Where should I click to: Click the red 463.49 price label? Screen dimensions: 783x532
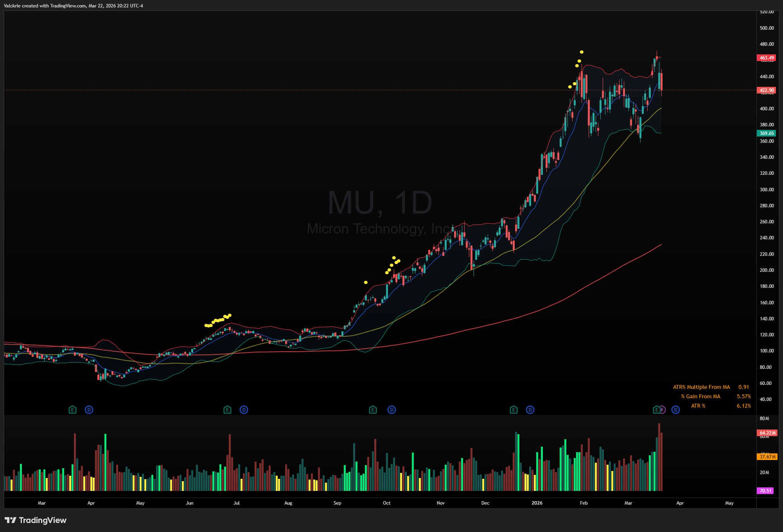pos(767,58)
